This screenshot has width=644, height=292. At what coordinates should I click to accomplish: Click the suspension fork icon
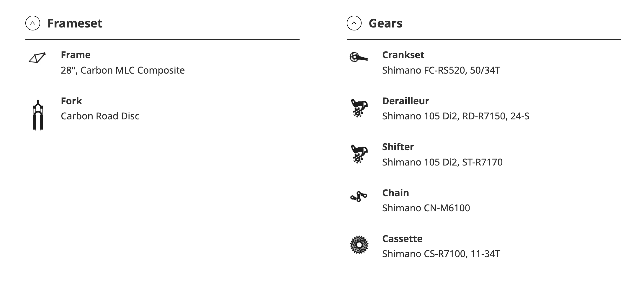tap(38, 115)
